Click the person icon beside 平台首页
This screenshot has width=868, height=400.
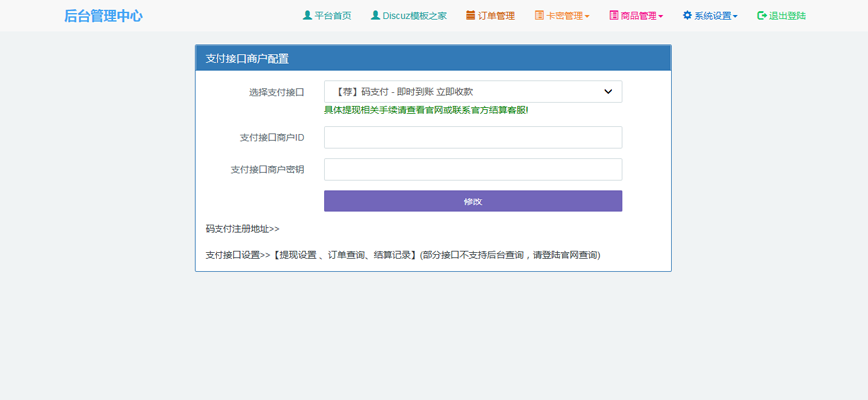pos(307,16)
